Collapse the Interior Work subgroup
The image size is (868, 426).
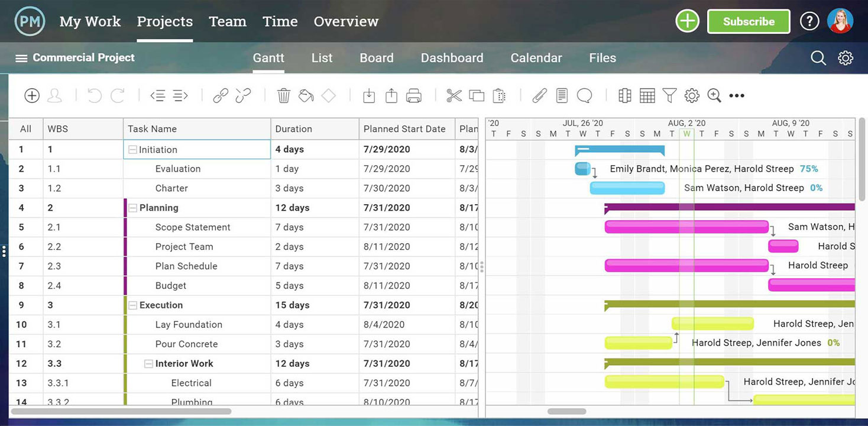[x=149, y=364]
